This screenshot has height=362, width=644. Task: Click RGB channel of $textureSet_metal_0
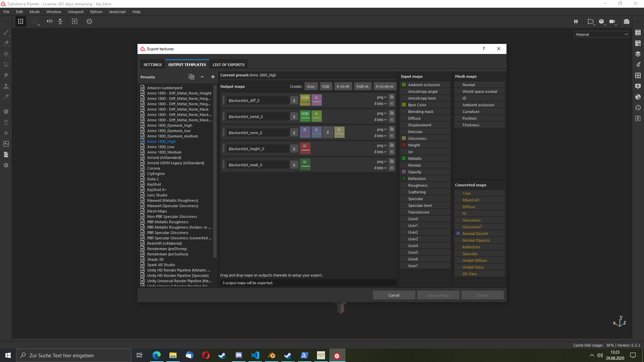[305, 116]
